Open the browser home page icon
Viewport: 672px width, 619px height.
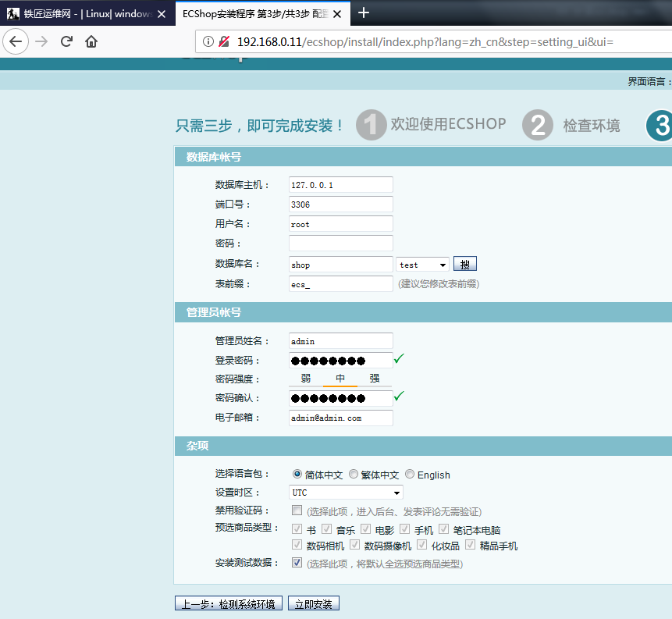pyautogui.click(x=91, y=41)
